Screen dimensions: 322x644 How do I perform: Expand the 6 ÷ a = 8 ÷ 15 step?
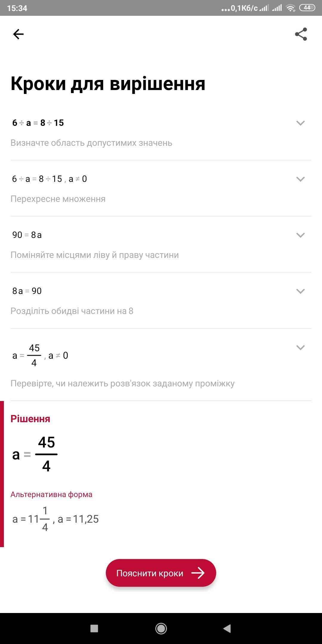coord(300,123)
